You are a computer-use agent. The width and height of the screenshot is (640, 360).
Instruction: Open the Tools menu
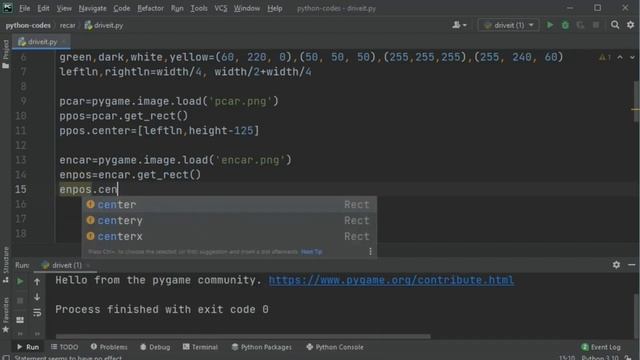(x=199, y=8)
